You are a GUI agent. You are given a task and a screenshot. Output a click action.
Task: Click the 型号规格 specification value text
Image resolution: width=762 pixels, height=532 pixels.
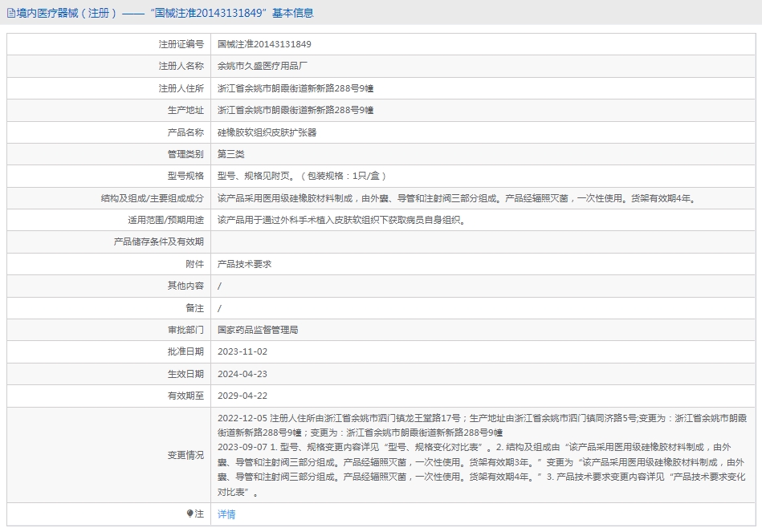(302, 176)
